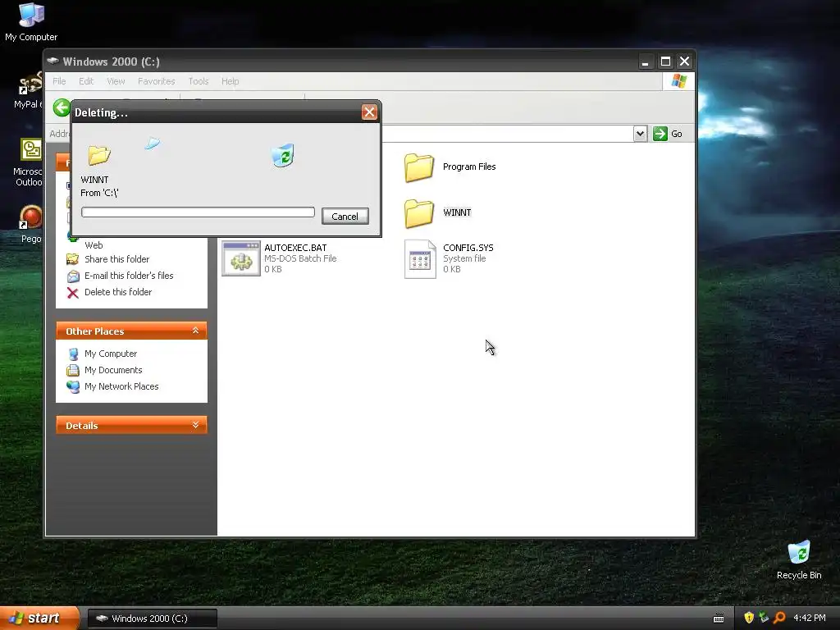Viewport: 840px width, 630px height.
Task: Click the Windows flag logo in menu bar
Action: point(678,81)
